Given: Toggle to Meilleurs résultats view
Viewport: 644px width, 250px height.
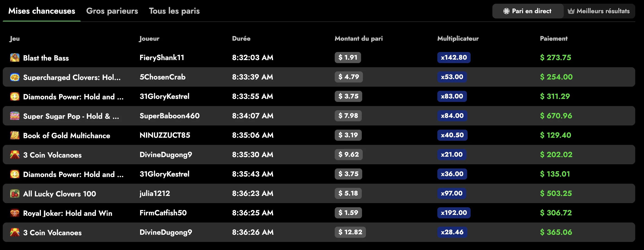Looking at the screenshot, I should [x=599, y=11].
